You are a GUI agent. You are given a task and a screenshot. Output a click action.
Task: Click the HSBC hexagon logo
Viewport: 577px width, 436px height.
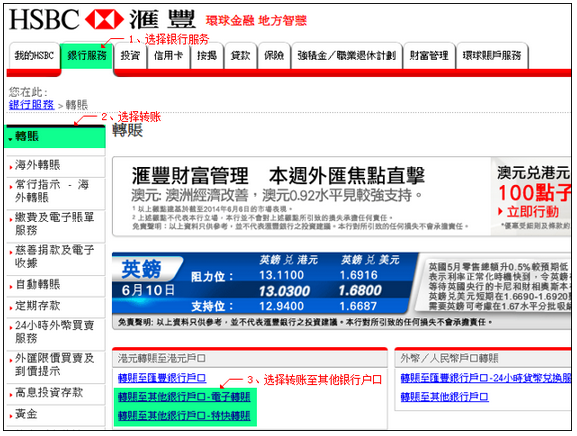[x=104, y=20]
